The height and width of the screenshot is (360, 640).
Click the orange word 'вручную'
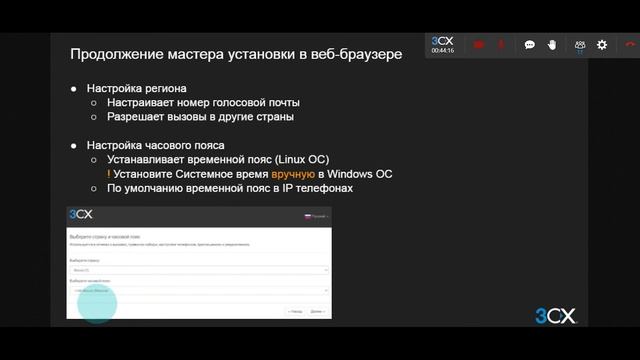point(293,174)
